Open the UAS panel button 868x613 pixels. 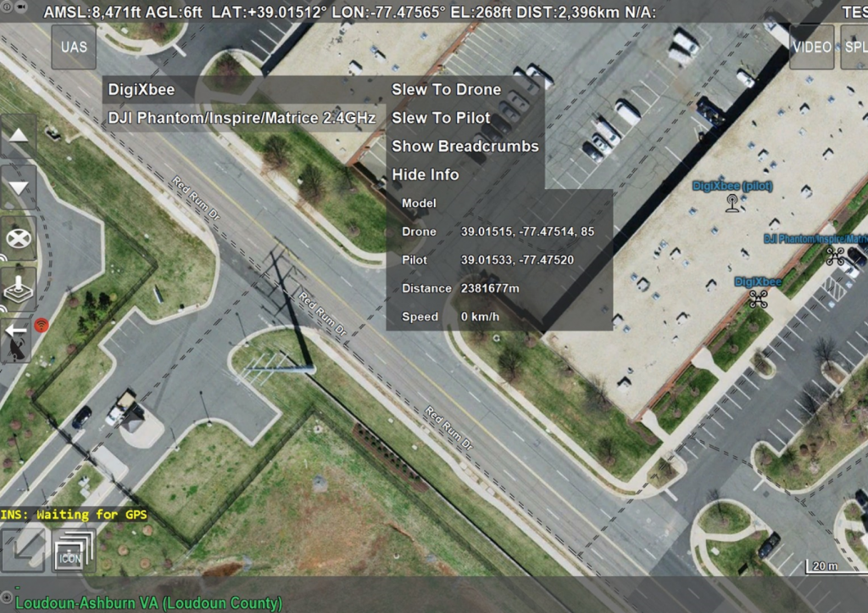tap(74, 47)
